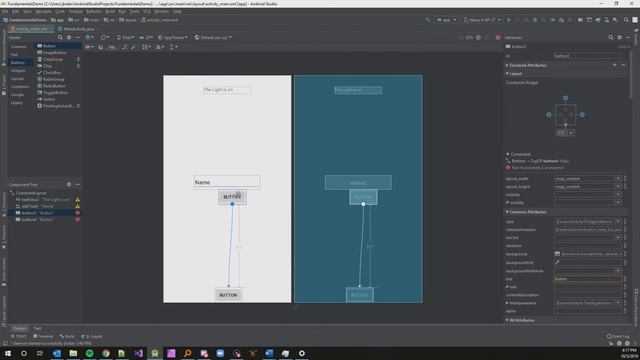
Task: Click the download icon beside ChipGroup
Action: 78,59
